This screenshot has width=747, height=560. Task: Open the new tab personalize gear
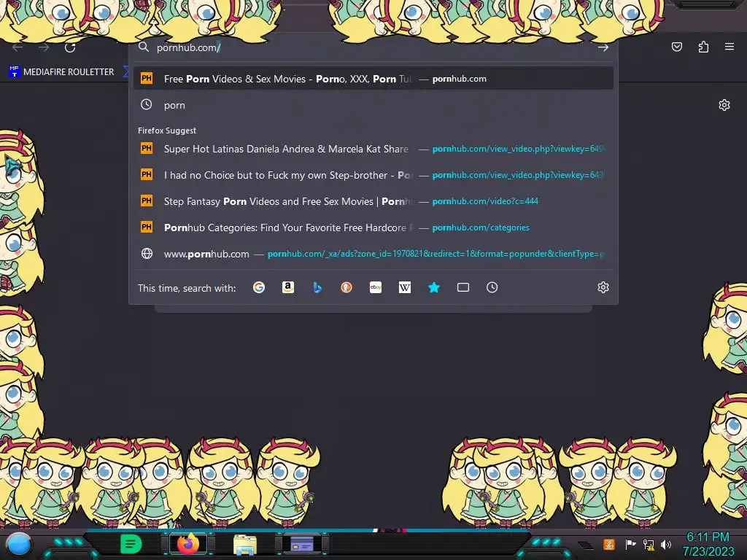[x=724, y=105]
